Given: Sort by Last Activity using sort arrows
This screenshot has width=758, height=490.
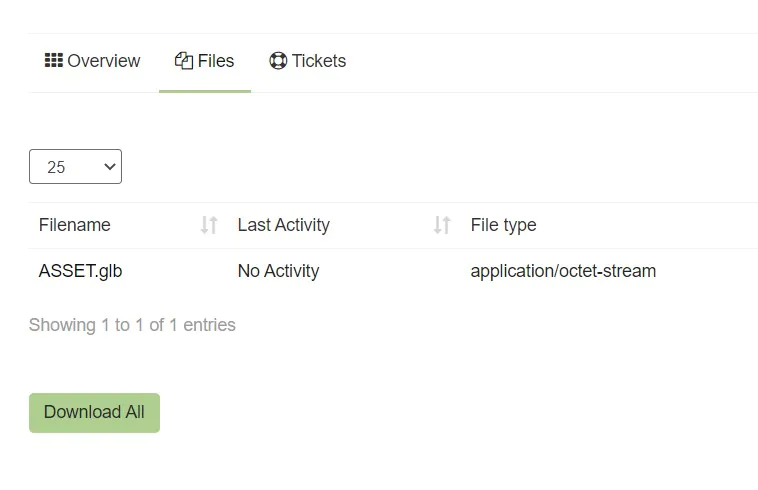Looking at the screenshot, I should (x=442, y=225).
